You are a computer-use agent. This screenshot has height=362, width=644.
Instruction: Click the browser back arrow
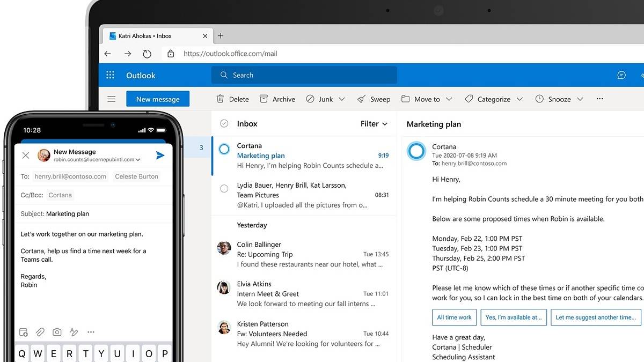point(108,54)
